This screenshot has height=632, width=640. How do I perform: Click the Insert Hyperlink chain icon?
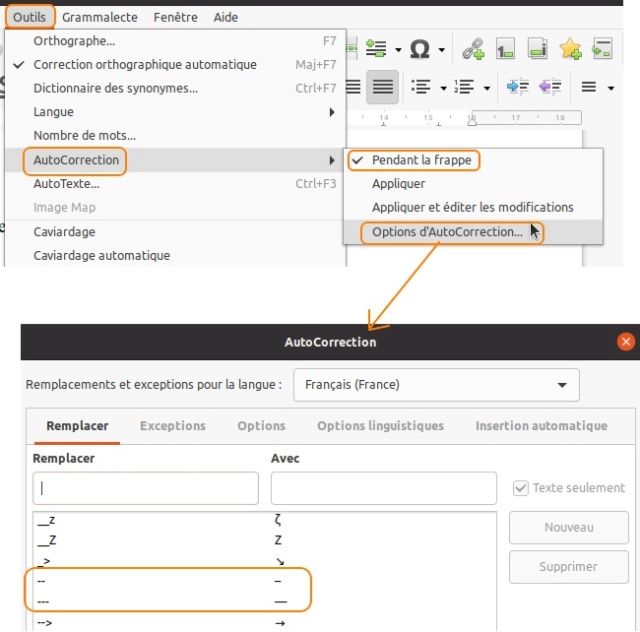click(x=473, y=49)
